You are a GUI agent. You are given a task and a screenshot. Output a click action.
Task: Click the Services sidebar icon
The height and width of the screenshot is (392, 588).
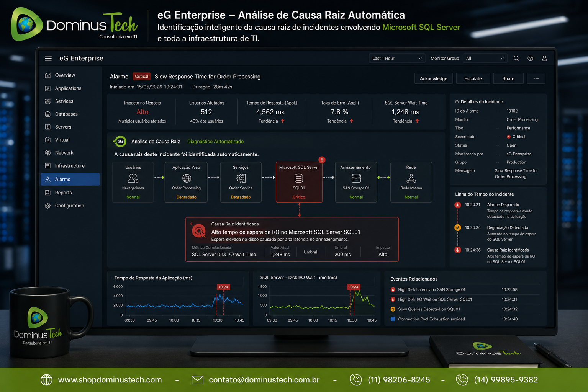48,101
